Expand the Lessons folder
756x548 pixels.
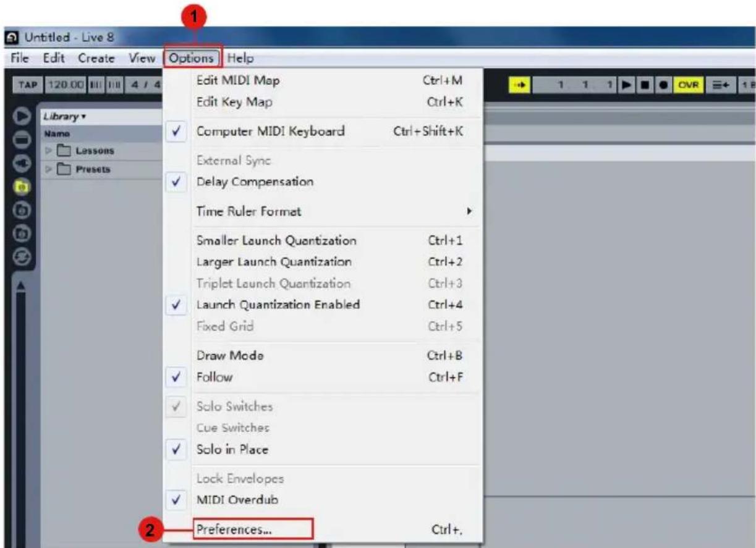[x=49, y=151]
